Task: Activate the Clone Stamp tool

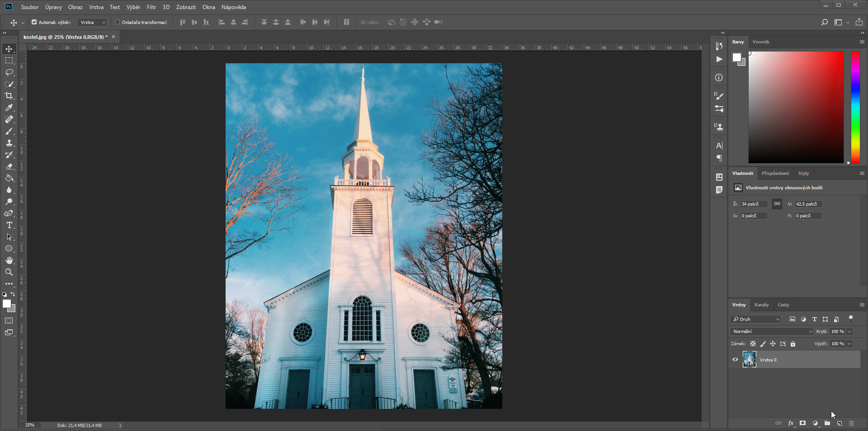Action: coord(9,143)
